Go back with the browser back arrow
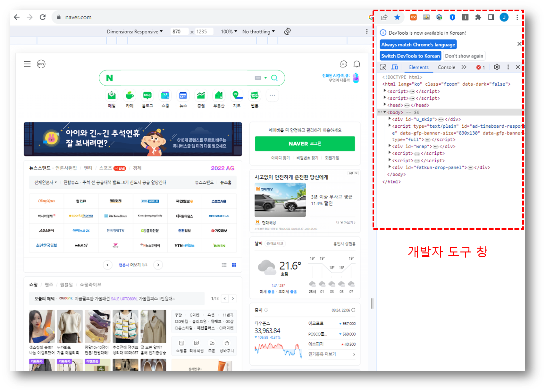Screen dimensions: 546x392 point(17,17)
